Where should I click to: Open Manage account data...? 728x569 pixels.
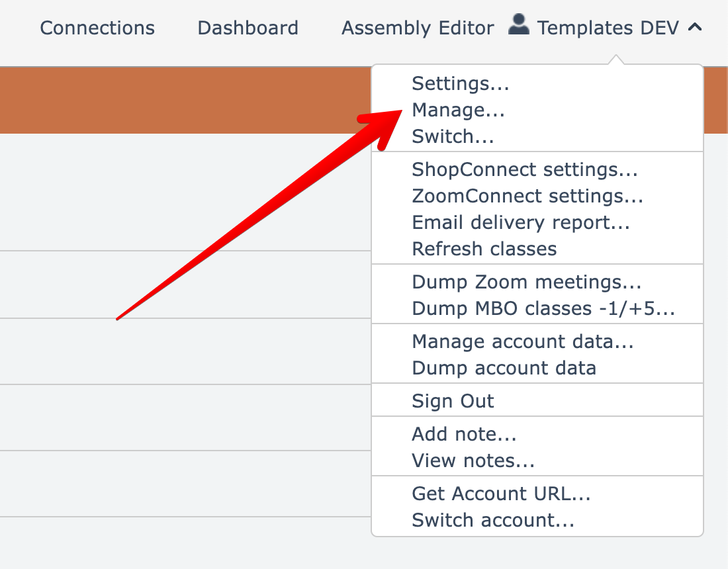(x=523, y=342)
